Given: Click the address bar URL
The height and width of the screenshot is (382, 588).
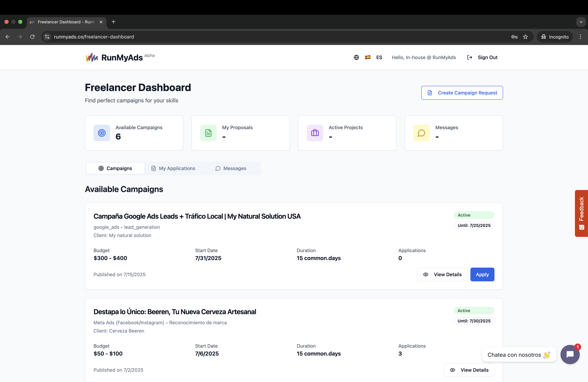Looking at the screenshot, I should click(94, 37).
